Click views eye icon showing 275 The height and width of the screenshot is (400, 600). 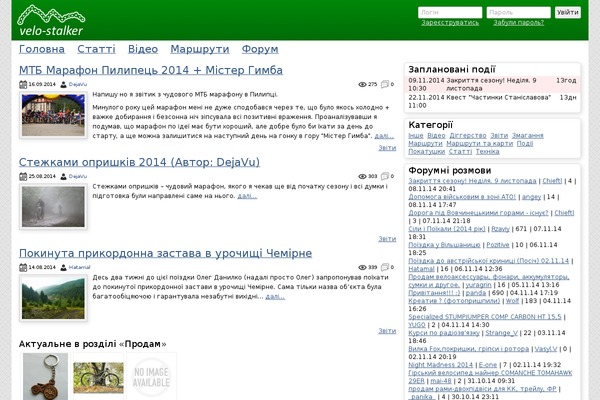pos(362,84)
